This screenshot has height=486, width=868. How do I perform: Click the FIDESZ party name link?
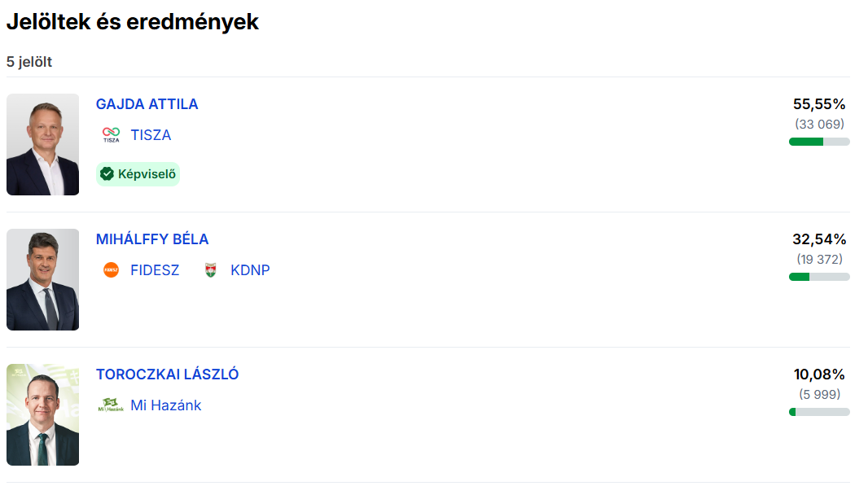(155, 270)
